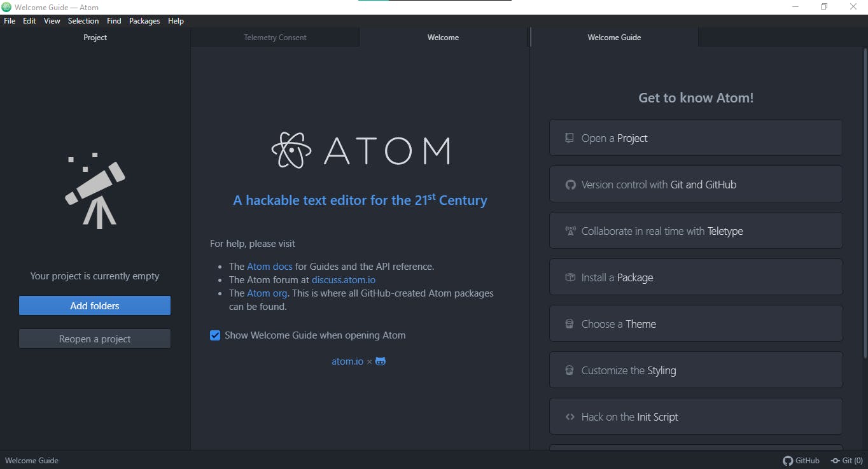Viewport: 868px width, 469px height.
Task: Open the Atom docs link
Action: click(x=270, y=267)
